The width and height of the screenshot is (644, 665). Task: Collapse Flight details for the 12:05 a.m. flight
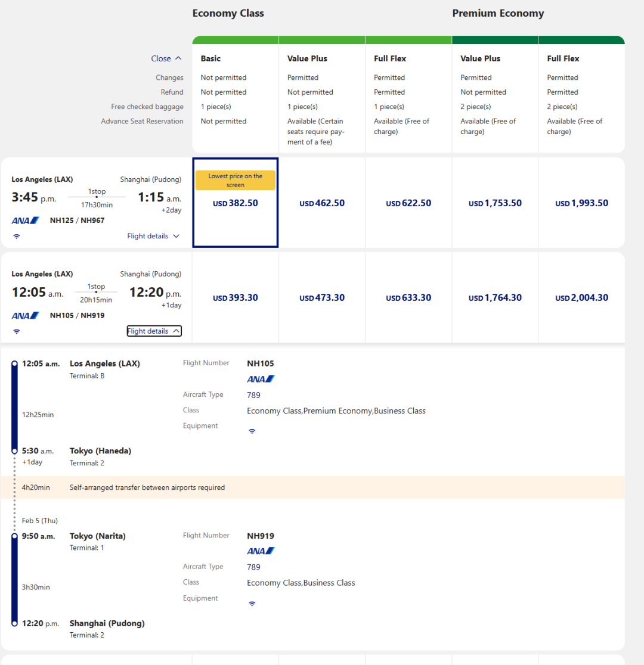154,331
